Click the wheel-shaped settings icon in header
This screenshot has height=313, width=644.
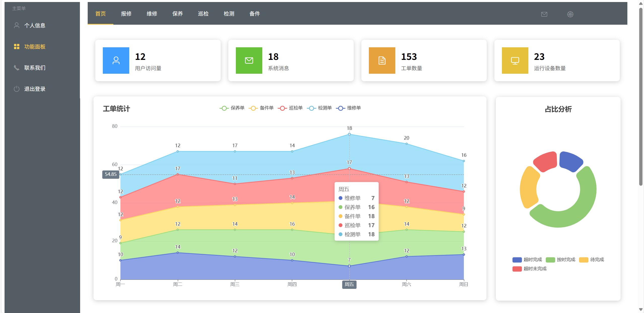(570, 14)
